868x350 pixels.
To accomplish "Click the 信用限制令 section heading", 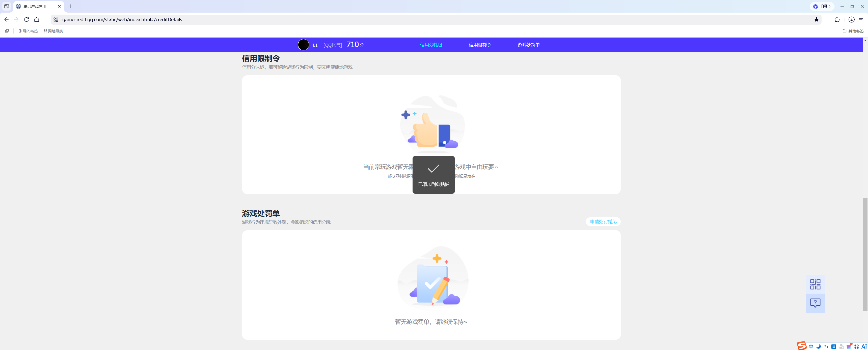I will [261, 58].
